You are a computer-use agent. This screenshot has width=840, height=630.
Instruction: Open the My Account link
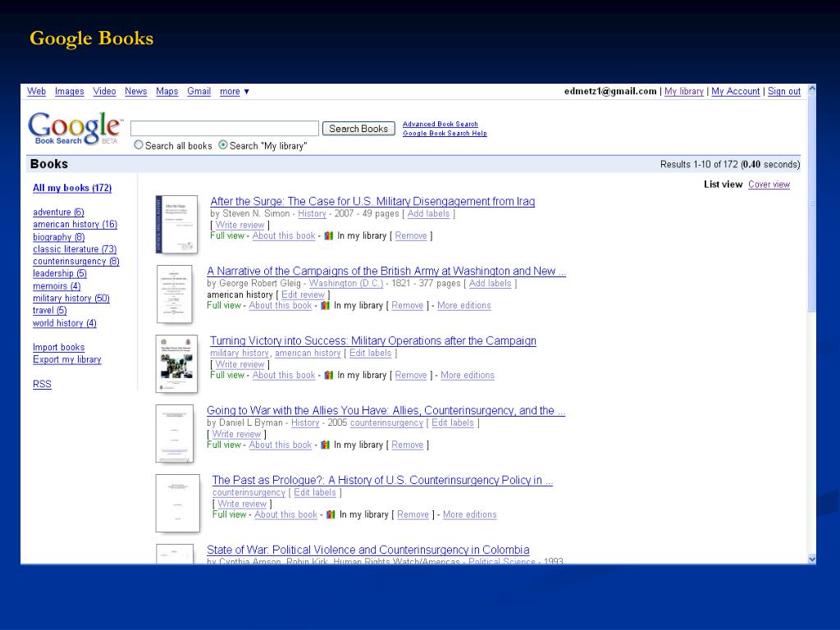pos(736,92)
